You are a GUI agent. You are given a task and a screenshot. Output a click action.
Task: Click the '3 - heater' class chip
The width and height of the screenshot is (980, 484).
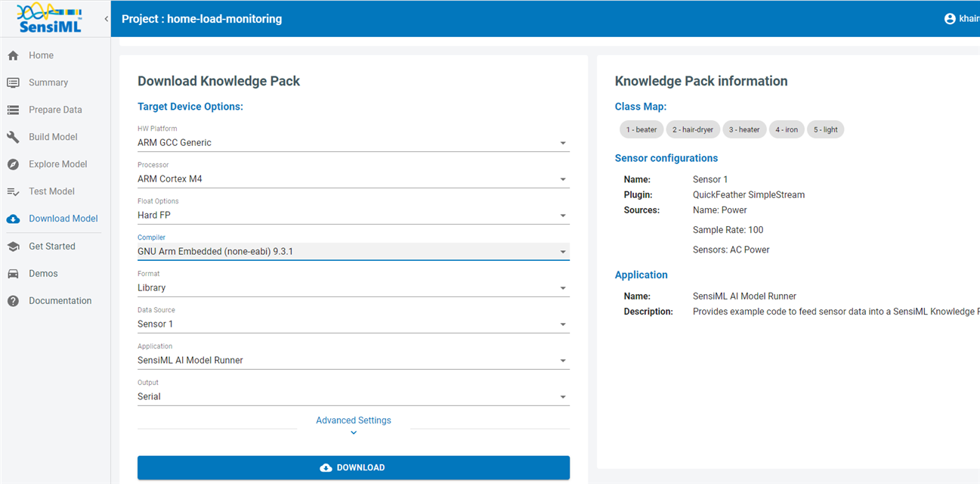[x=744, y=129]
